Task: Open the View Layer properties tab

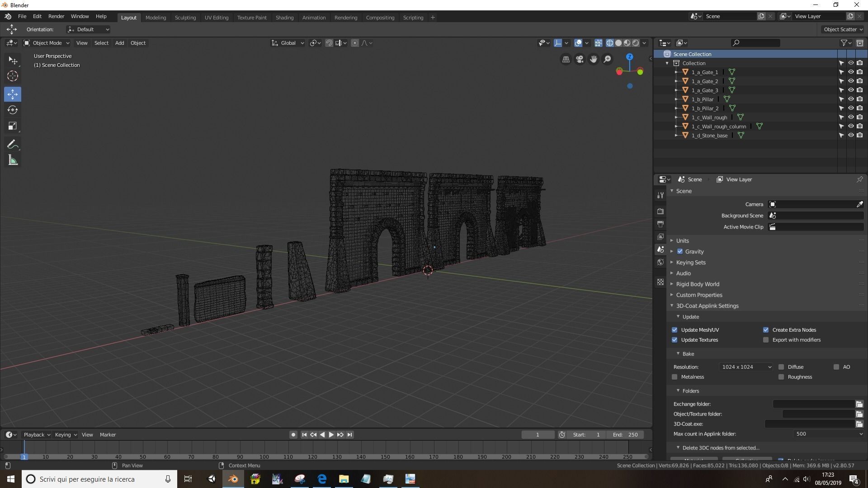Action: pos(660,236)
